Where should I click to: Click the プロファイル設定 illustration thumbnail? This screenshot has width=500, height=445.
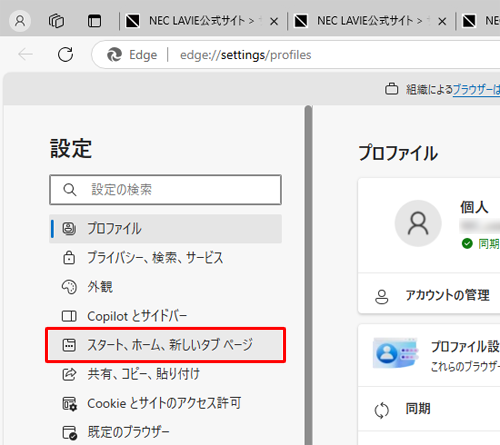coord(396,353)
